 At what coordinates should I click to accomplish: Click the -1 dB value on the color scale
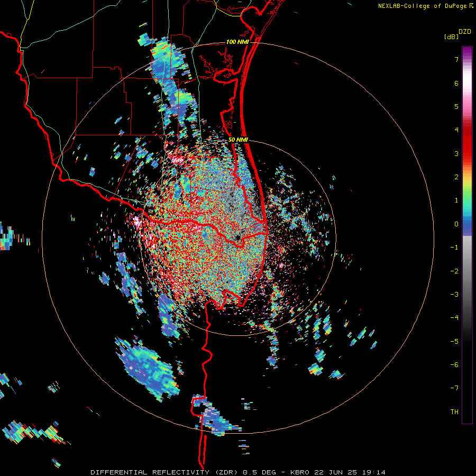pos(454,248)
